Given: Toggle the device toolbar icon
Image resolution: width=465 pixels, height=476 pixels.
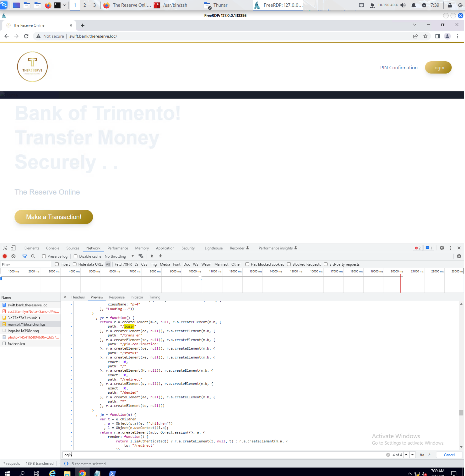Looking at the screenshot, I should tap(13, 248).
